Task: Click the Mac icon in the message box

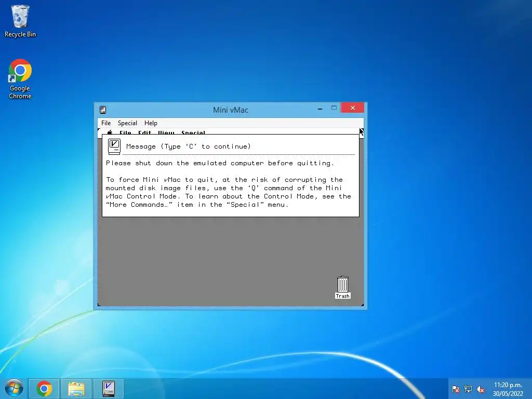Action: click(x=114, y=147)
